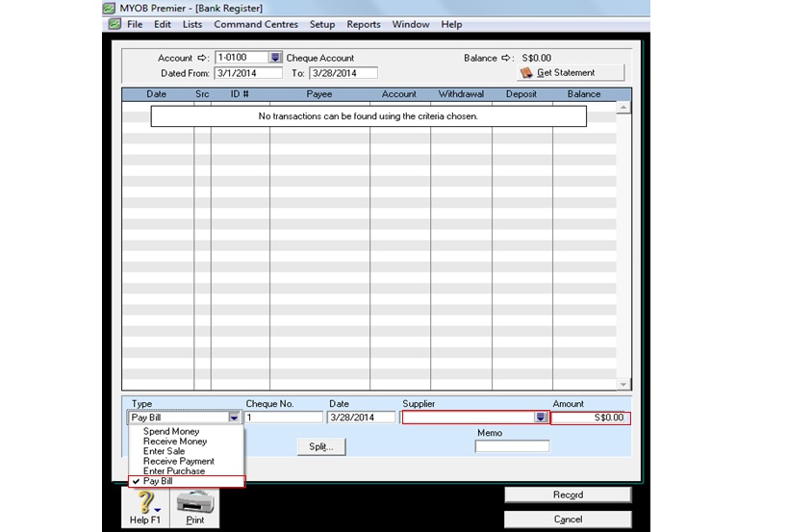The height and width of the screenshot is (532, 788).
Task: Click the Memo input field
Action: click(x=512, y=446)
